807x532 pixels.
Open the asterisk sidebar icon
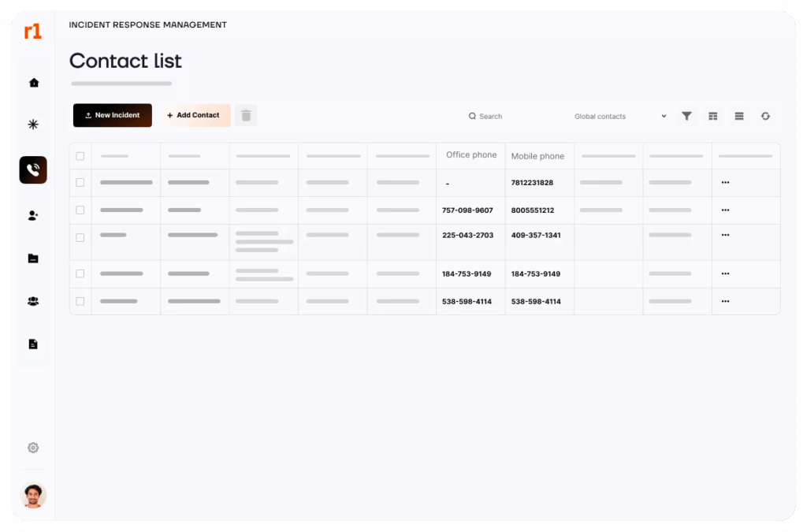[33, 125]
